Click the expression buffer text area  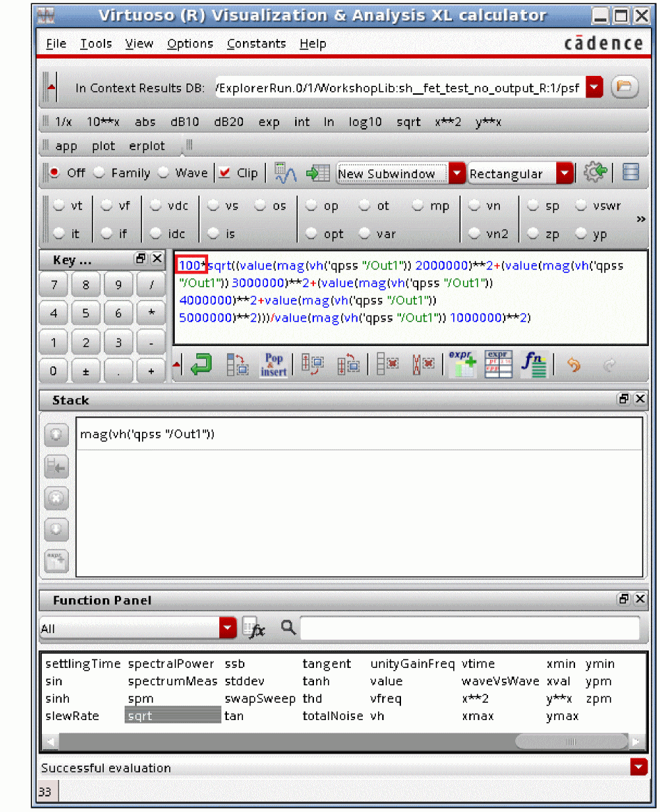coord(411,298)
